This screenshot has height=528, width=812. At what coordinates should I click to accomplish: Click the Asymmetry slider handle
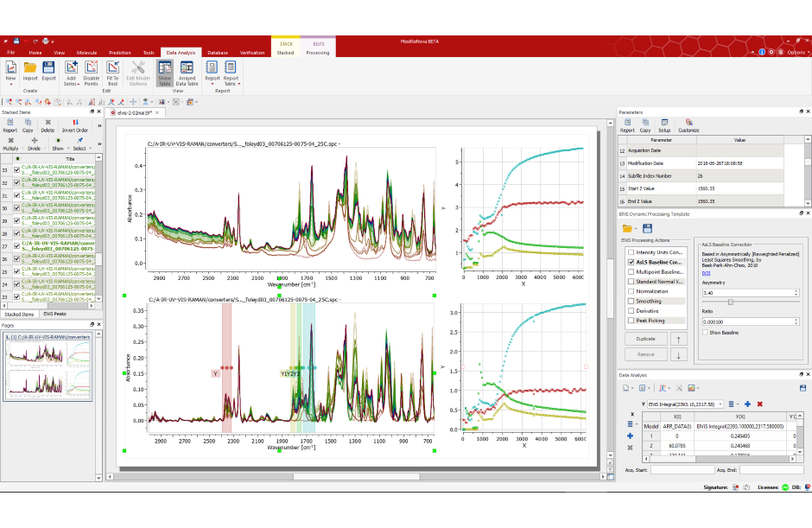730,302
